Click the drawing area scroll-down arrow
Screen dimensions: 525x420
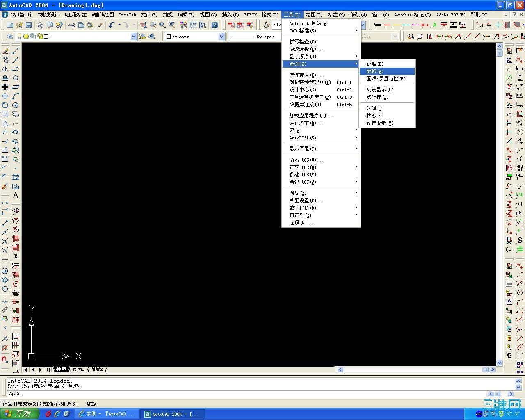[499, 363]
